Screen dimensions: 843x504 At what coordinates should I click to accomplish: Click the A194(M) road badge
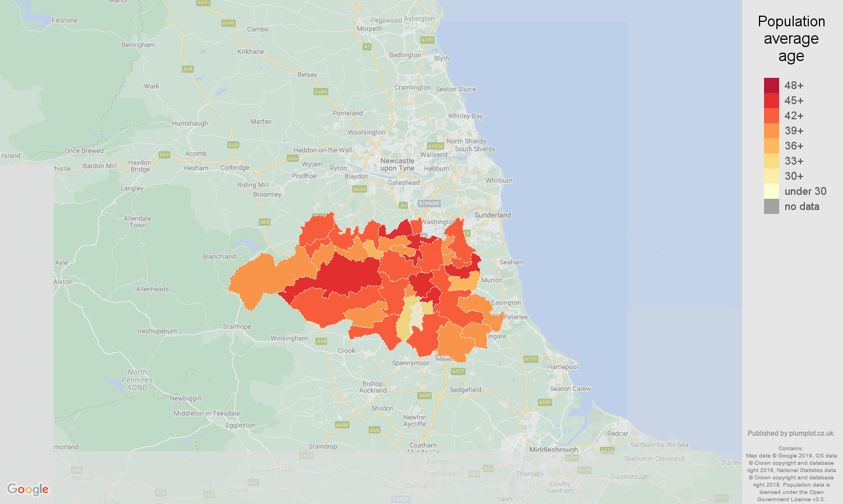(429, 203)
